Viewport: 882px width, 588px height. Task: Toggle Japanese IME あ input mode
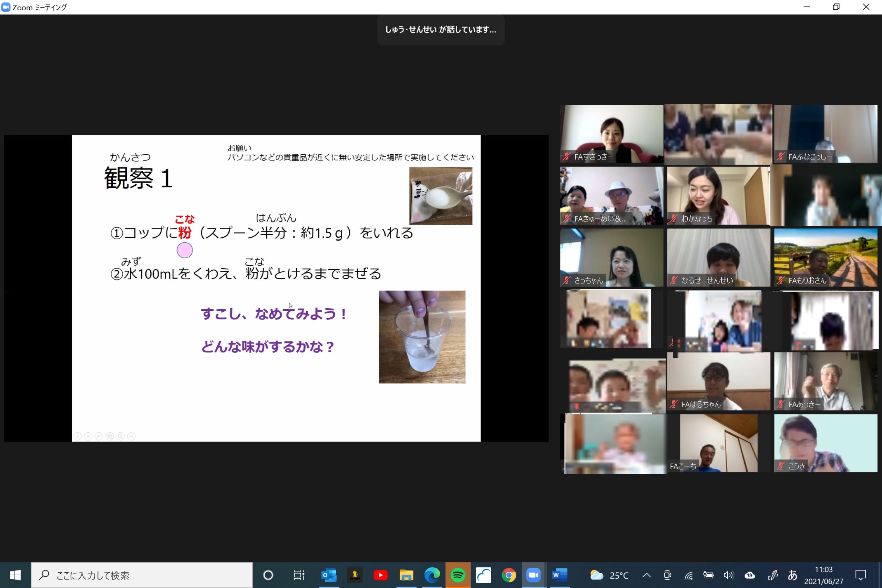pyautogui.click(x=792, y=575)
